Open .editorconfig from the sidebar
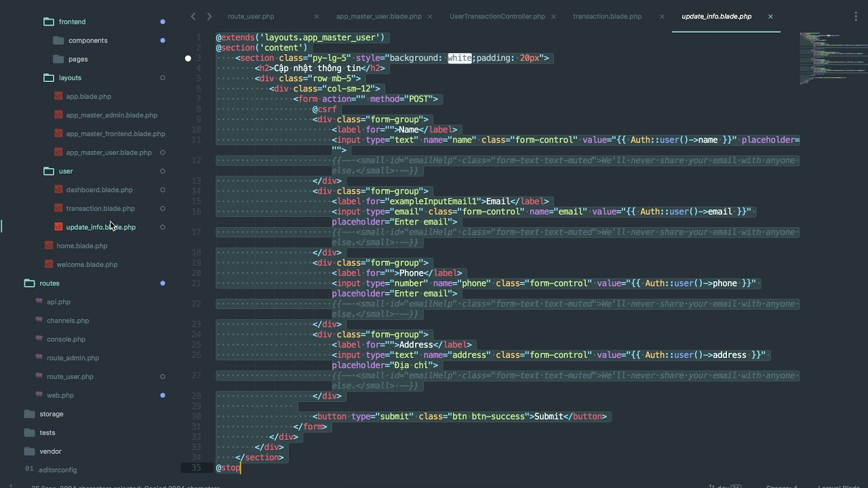Screen dimensions: 868x488 point(58,470)
